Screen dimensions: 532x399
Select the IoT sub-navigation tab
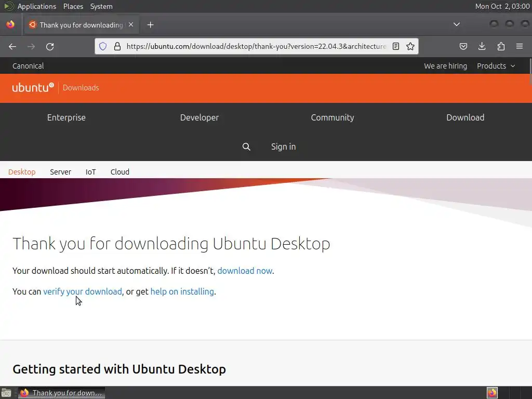tap(90, 171)
